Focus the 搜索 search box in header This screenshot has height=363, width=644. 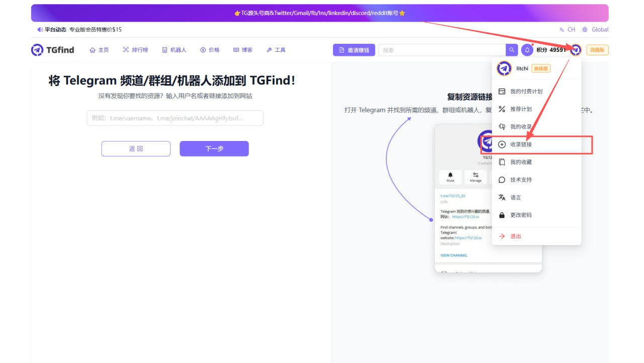coord(442,50)
